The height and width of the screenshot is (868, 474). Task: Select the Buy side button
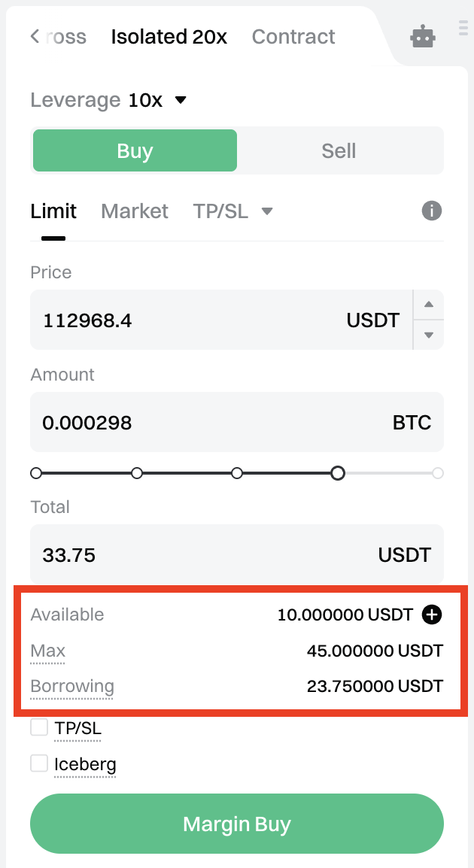coord(135,150)
